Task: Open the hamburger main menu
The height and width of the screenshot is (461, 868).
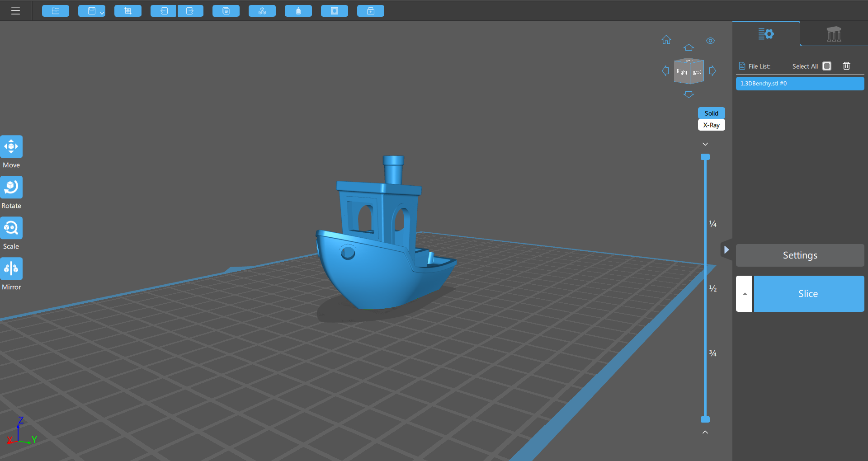Action: [x=15, y=11]
